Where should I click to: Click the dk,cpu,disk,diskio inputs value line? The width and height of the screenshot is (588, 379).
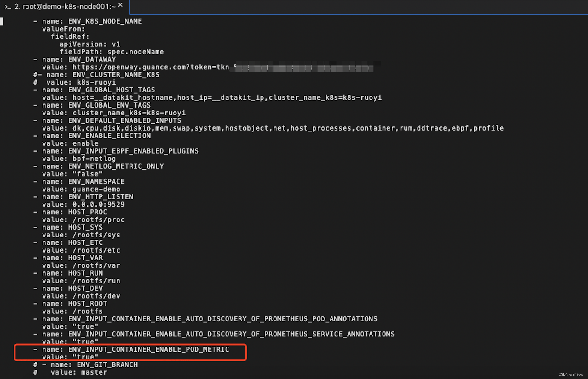tap(273, 128)
